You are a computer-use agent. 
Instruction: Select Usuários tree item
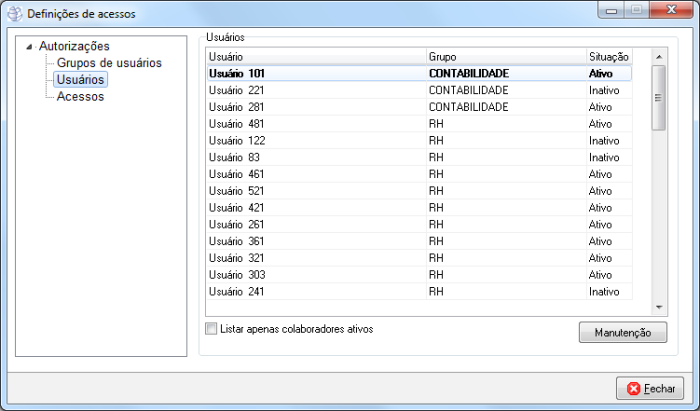click(x=81, y=80)
